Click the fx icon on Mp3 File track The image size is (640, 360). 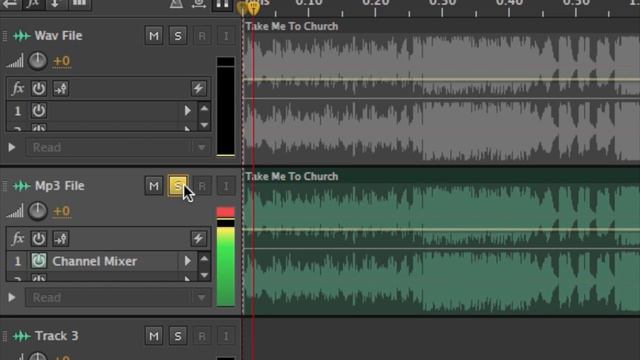click(x=17, y=238)
